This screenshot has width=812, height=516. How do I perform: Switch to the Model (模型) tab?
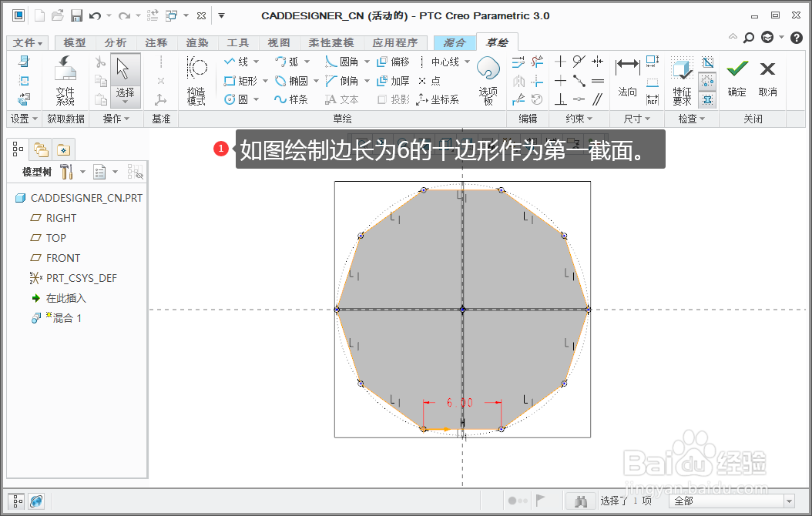(x=75, y=43)
